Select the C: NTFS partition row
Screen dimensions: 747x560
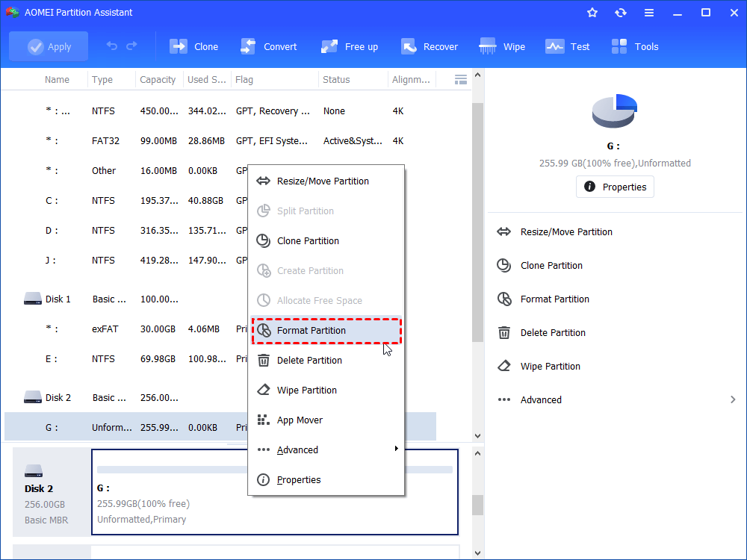click(x=220, y=200)
